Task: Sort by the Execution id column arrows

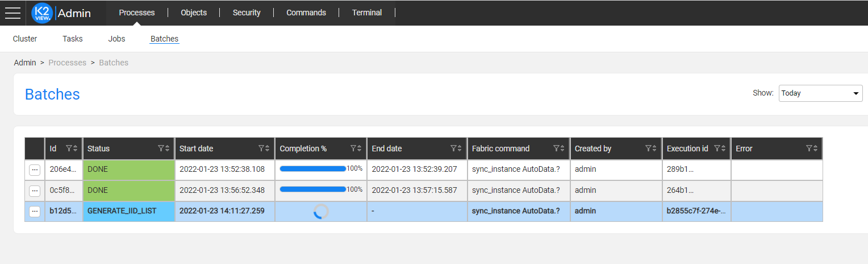Action: tap(724, 148)
